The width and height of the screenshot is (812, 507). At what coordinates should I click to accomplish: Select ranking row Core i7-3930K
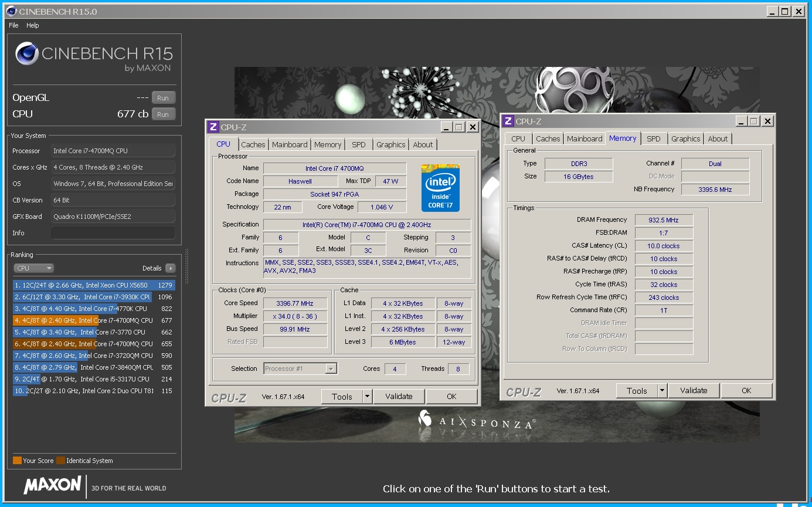point(94,297)
